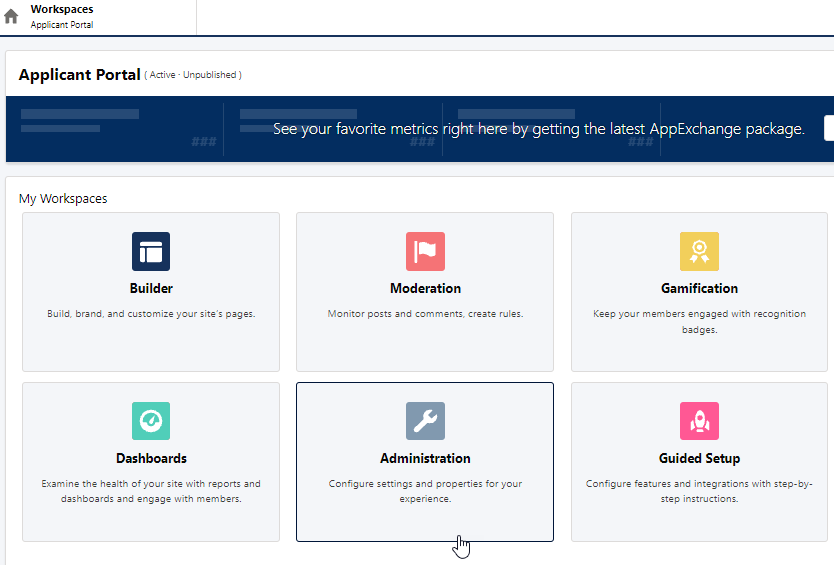Click Moderation description about posts and comments
The width and height of the screenshot is (834, 565).
point(425,314)
